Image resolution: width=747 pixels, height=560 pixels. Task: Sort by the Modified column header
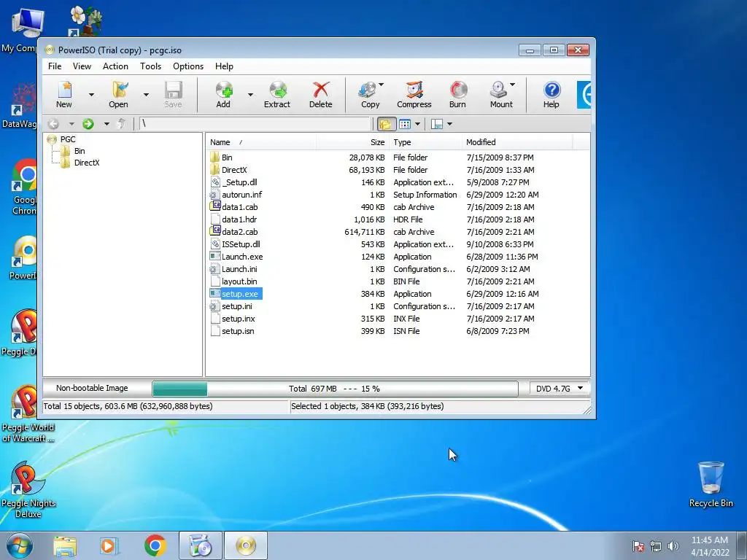point(517,142)
